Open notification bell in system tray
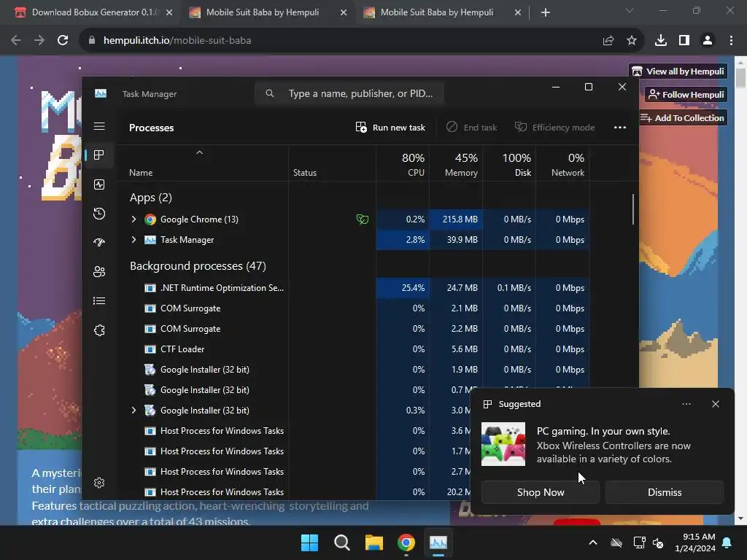The height and width of the screenshot is (560, 747). pos(727,542)
